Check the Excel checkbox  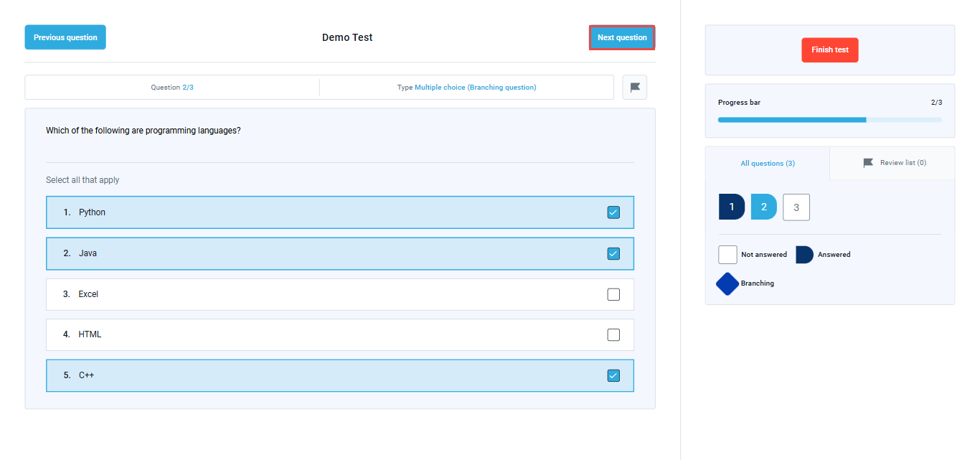pyautogui.click(x=613, y=294)
